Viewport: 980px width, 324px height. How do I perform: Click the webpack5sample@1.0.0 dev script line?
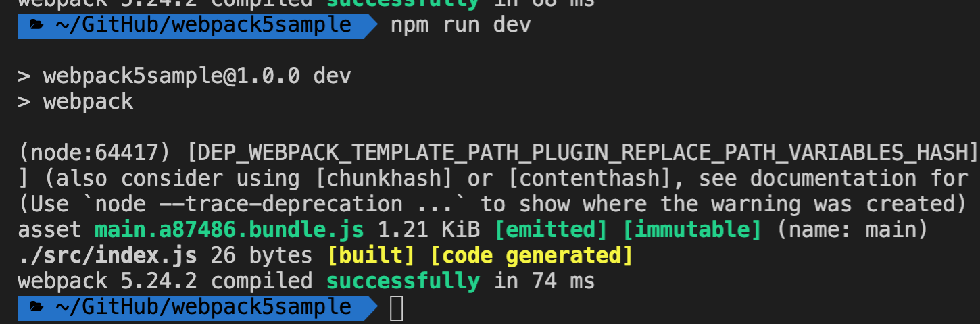pos(197,76)
